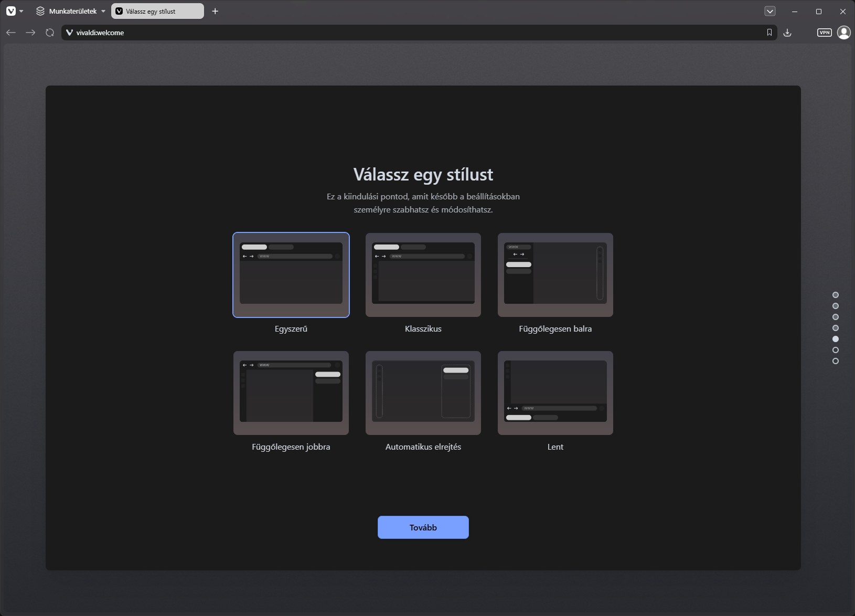
Task: Bookmark this page icon in address bar
Action: (769, 33)
